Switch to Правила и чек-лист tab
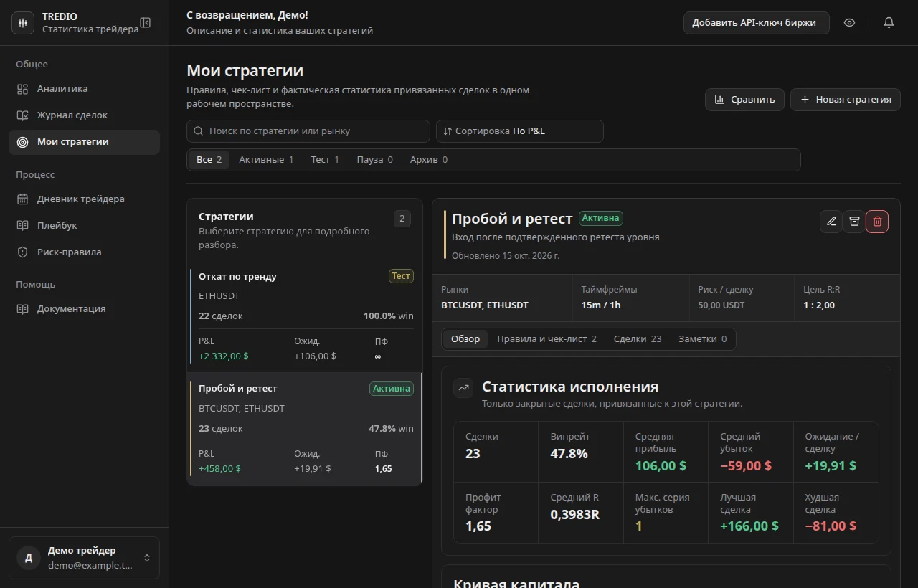918x588 pixels. point(546,339)
